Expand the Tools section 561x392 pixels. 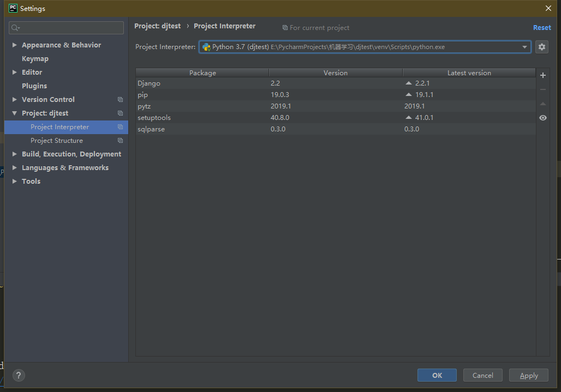15,181
